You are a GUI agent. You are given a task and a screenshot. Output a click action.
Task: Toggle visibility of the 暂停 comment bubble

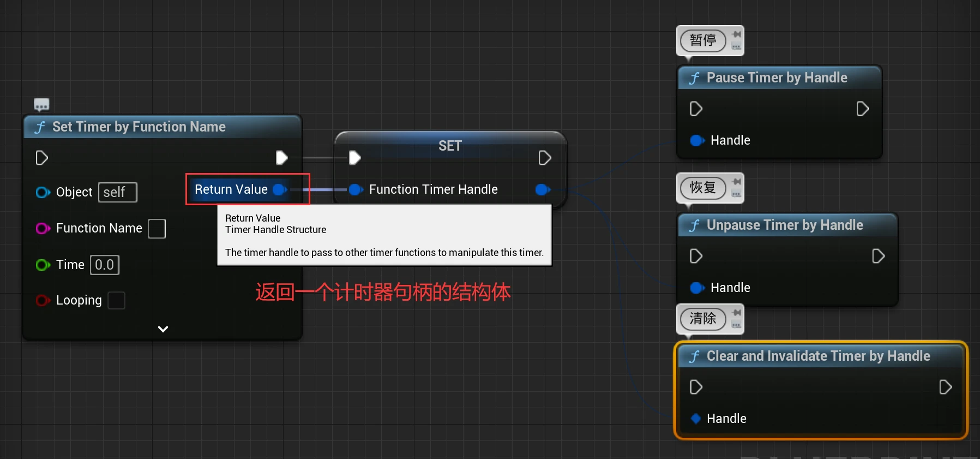[x=736, y=47]
